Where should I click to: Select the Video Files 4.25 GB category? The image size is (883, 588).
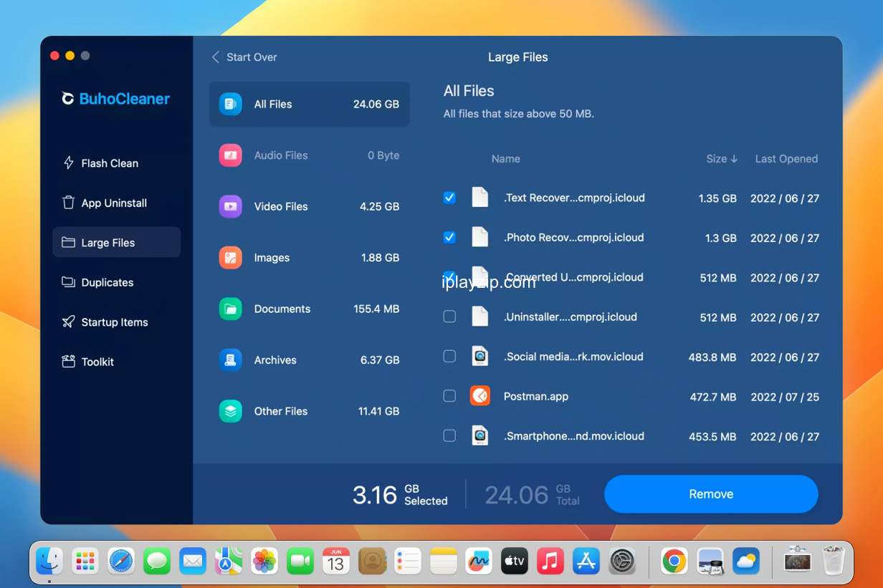[310, 206]
